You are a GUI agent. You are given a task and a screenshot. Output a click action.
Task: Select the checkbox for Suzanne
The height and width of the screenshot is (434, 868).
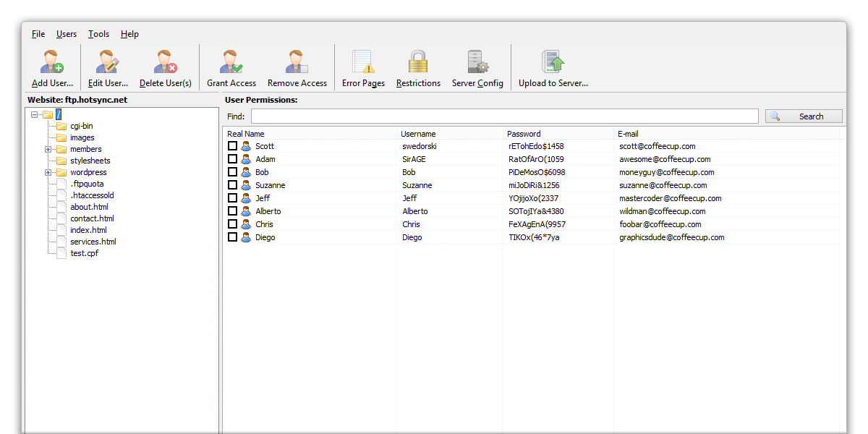232,185
